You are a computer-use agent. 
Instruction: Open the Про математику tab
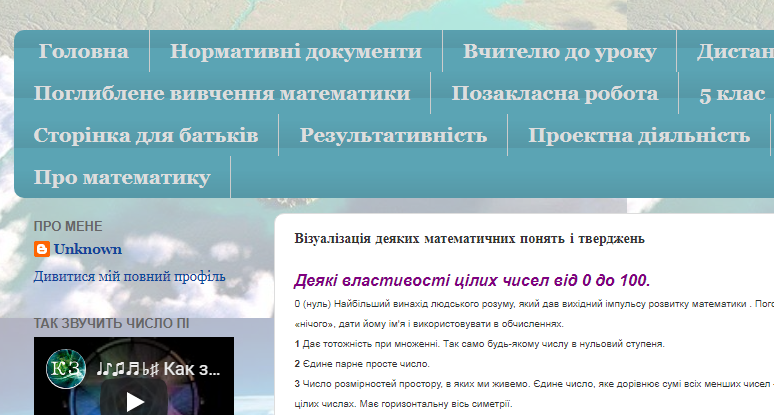tap(122, 177)
